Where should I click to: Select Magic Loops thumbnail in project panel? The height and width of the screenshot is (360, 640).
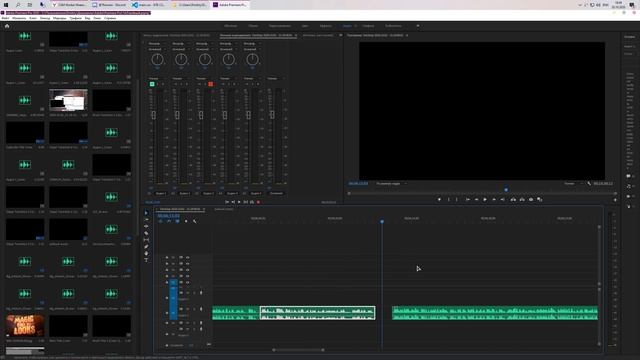(x=25, y=325)
